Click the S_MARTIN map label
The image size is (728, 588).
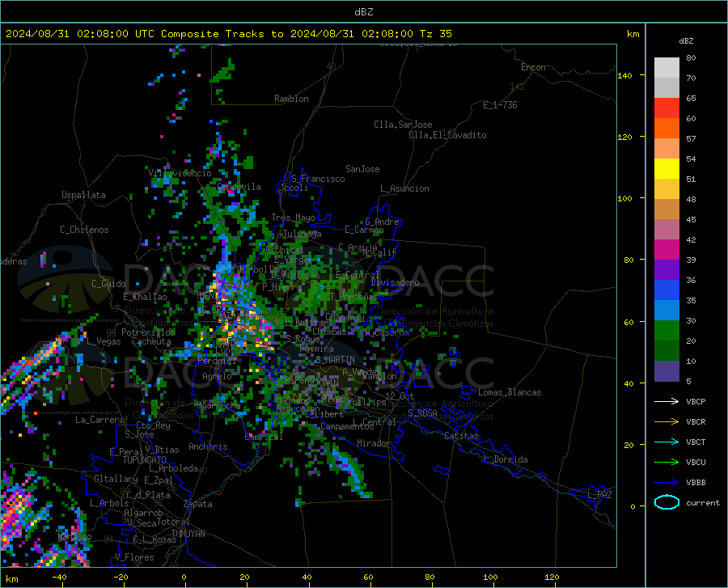click(x=335, y=360)
